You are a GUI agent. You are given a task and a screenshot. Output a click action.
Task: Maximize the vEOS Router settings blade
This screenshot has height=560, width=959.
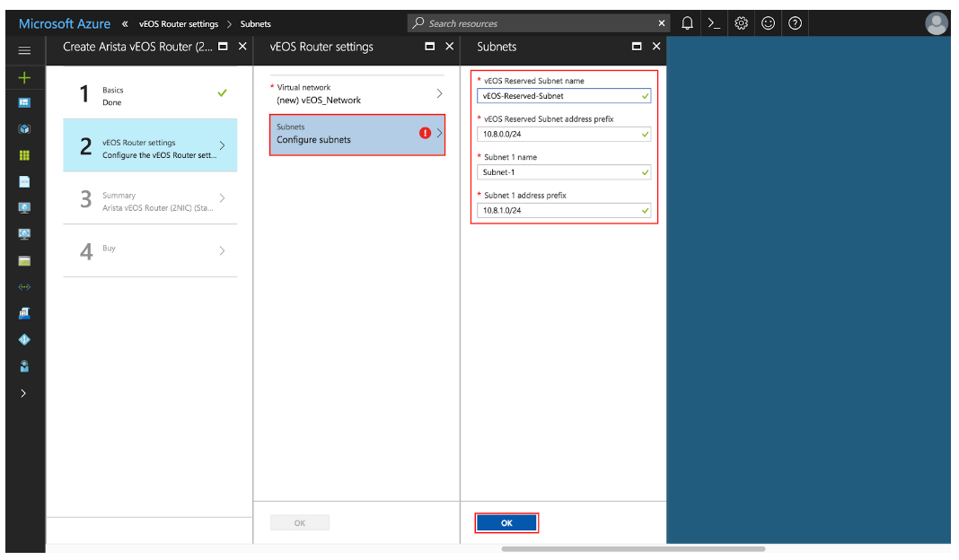(x=430, y=47)
